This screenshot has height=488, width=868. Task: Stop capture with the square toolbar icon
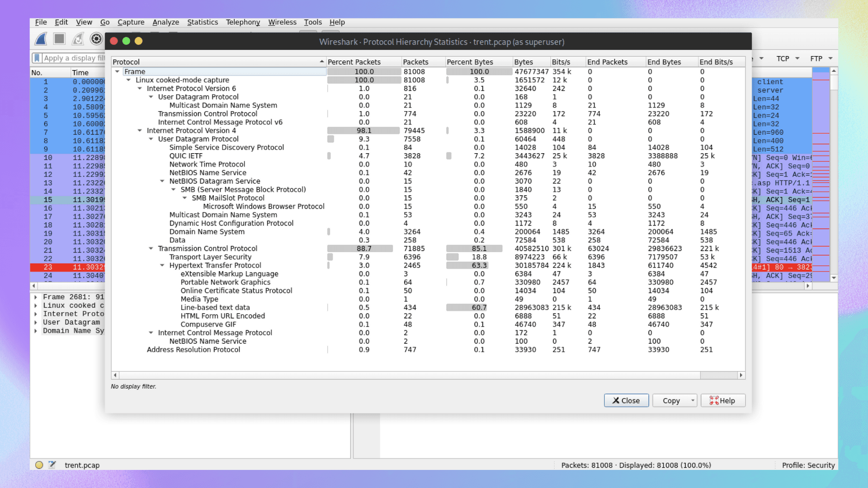(x=59, y=39)
